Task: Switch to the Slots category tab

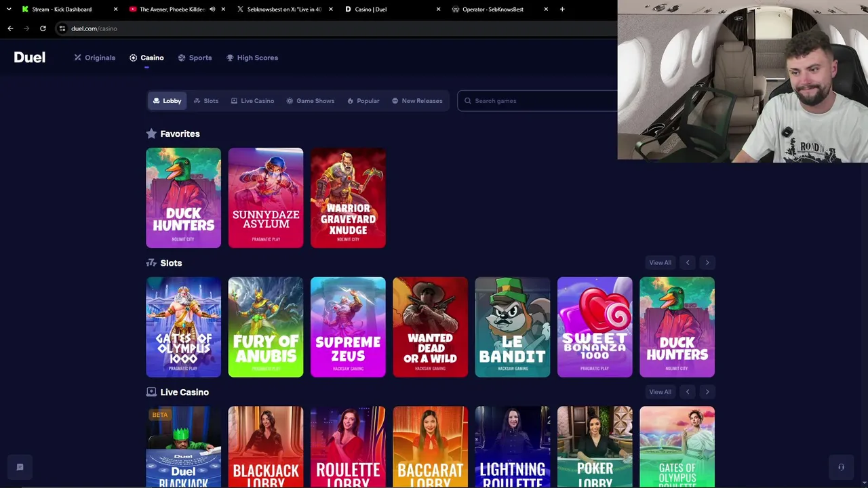Action: 206,101
